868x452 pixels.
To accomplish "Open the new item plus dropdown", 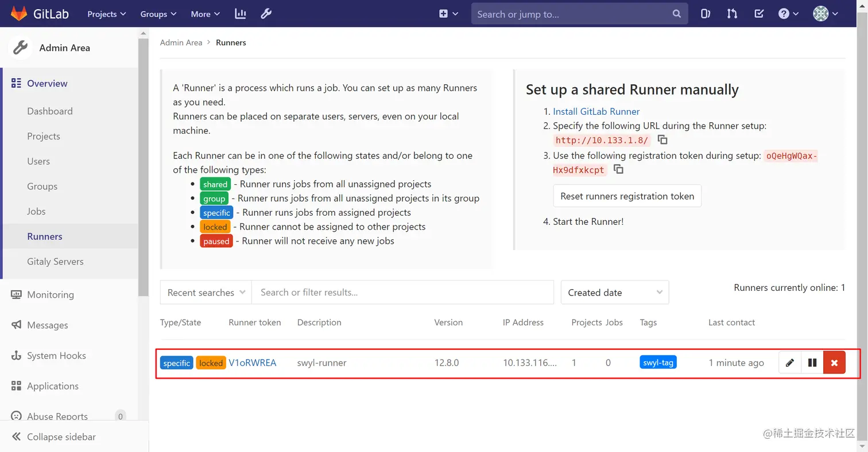I will (x=448, y=14).
